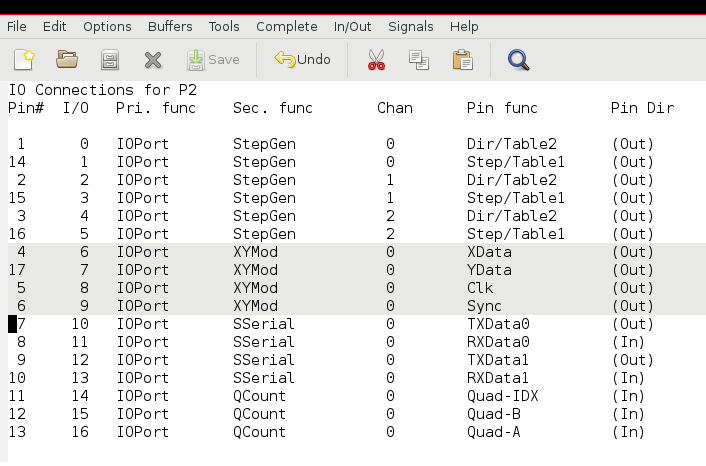Cut selection with the scissors icon
The height and width of the screenshot is (466, 706).
tap(376, 59)
